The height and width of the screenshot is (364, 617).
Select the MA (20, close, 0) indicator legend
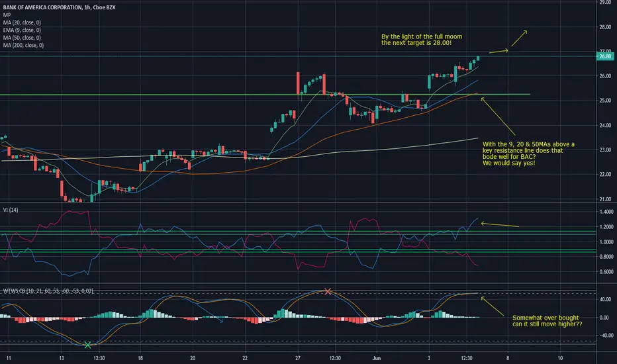point(22,23)
